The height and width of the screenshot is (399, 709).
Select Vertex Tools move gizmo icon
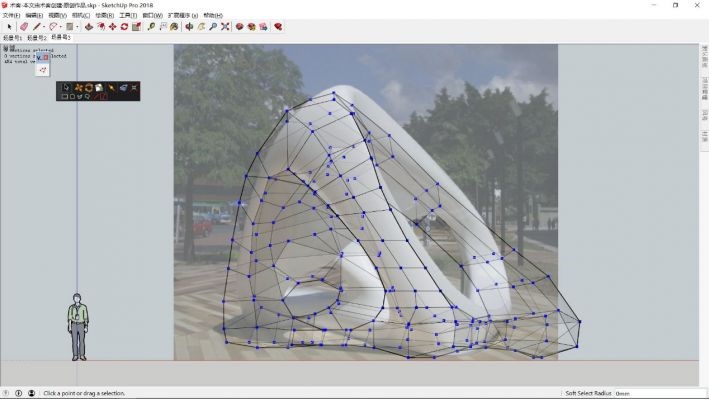tap(79, 87)
